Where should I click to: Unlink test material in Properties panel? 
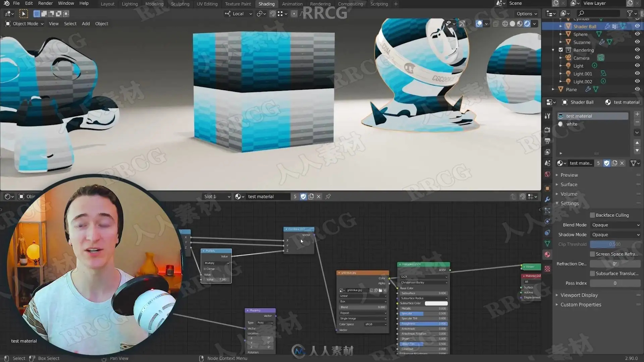point(622,163)
